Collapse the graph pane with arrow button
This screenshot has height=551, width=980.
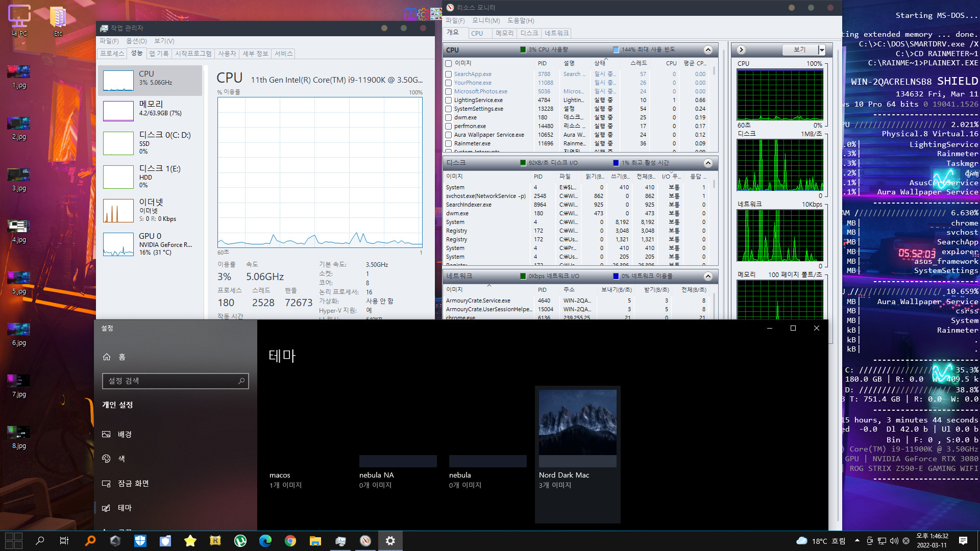click(741, 49)
